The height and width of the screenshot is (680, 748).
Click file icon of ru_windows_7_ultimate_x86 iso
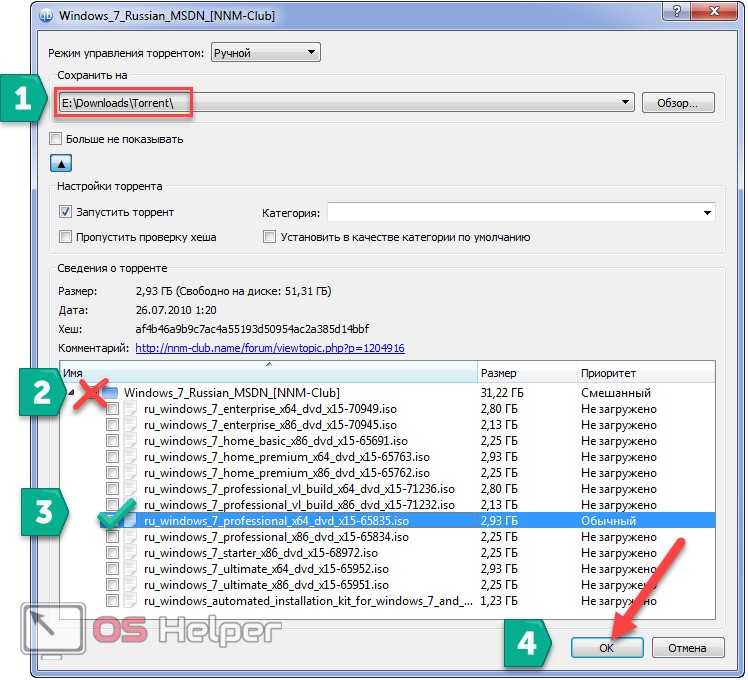131,585
